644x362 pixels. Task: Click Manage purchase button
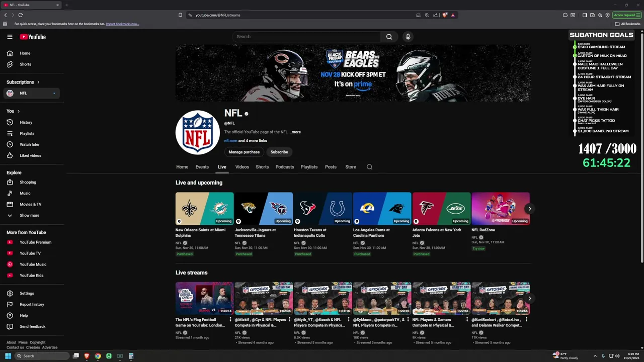click(244, 152)
